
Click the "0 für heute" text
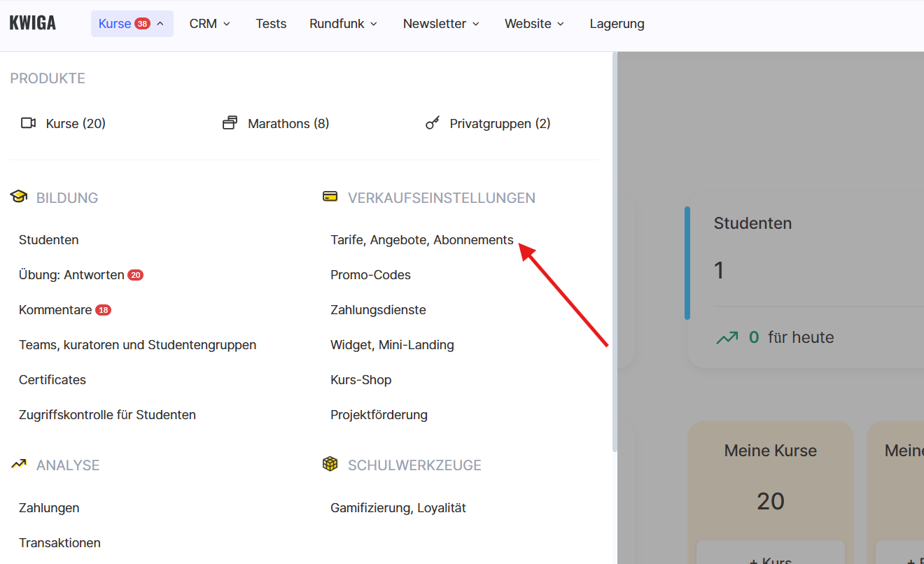coord(791,337)
